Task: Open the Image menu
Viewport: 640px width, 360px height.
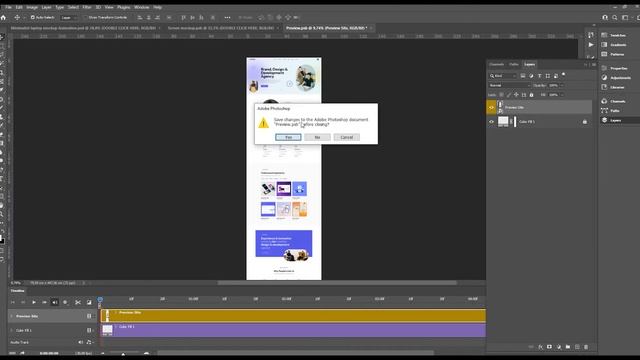Action: 32,7
